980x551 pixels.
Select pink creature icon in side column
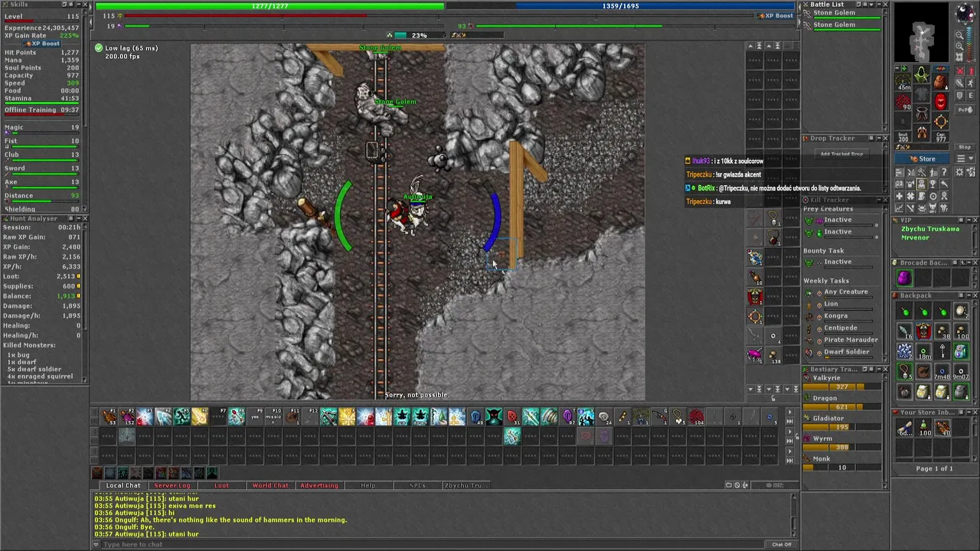755,354
